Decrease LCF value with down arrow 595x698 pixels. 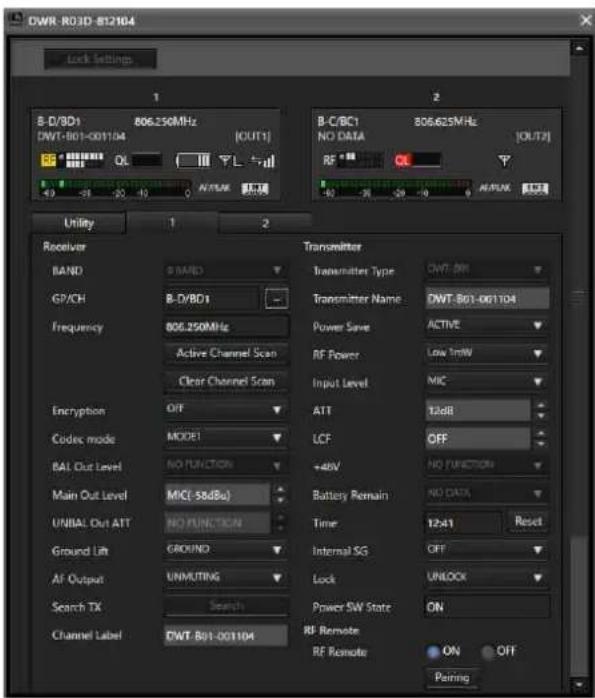tap(541, 444)
